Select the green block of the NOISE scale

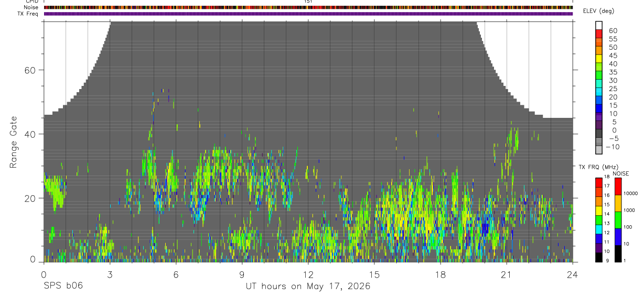pyautogui.click(x=618, y=220)
